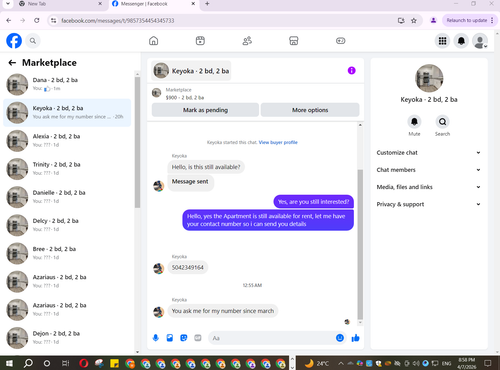Click the conversation scrollbar thumb

click(360, 244)
